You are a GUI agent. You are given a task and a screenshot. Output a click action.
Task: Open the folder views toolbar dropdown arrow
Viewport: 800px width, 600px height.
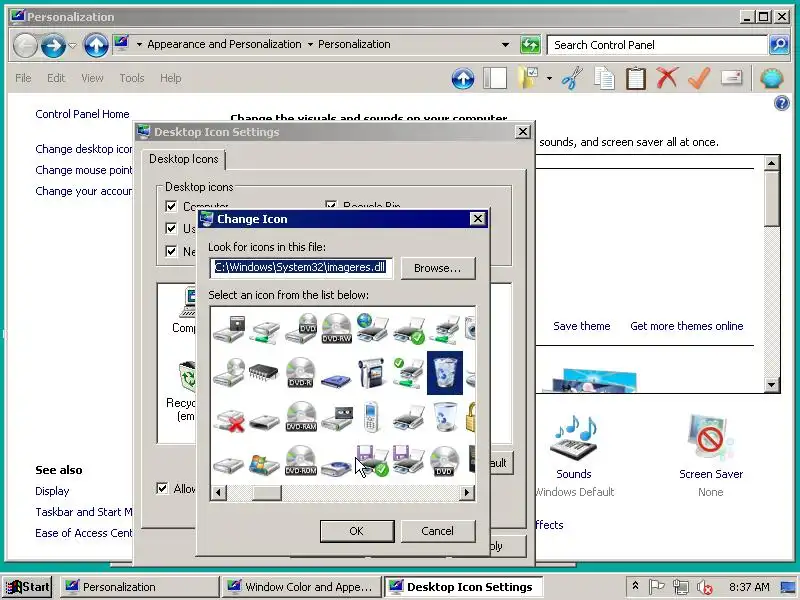[549, 79]
